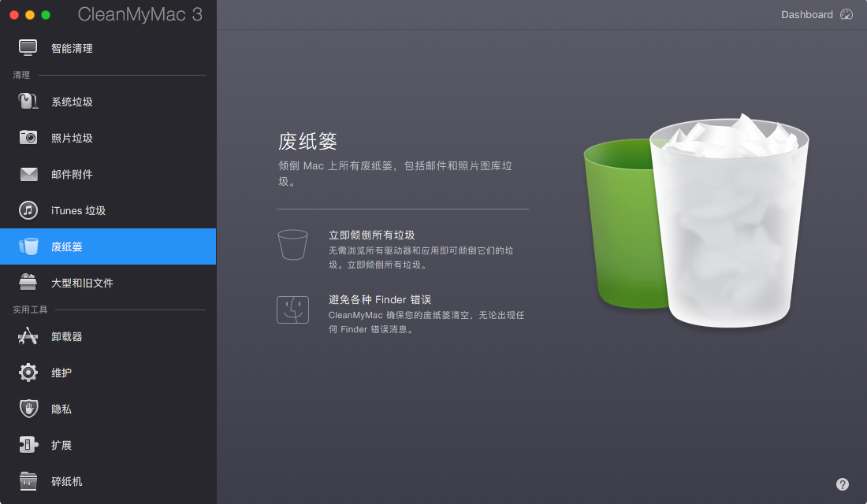Click the Photo Junk camera icon
Viewport: 867px width, 504px height.
pyautogui.click(x=28, y=138)
